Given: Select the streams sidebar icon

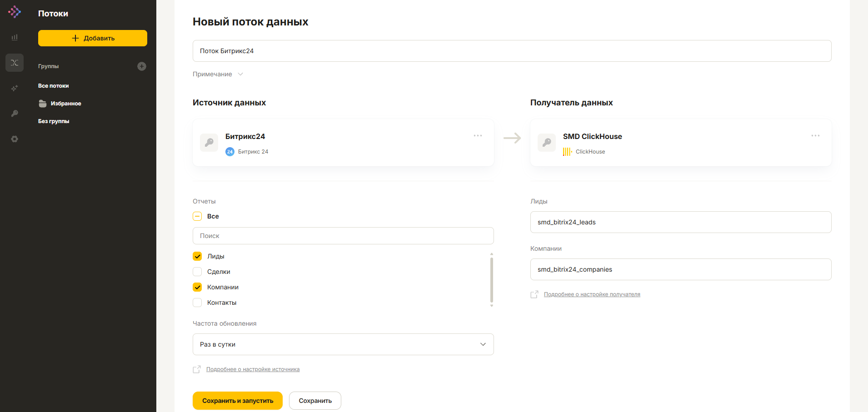Looking at the screenshot, I should click(x=15, y=63).
